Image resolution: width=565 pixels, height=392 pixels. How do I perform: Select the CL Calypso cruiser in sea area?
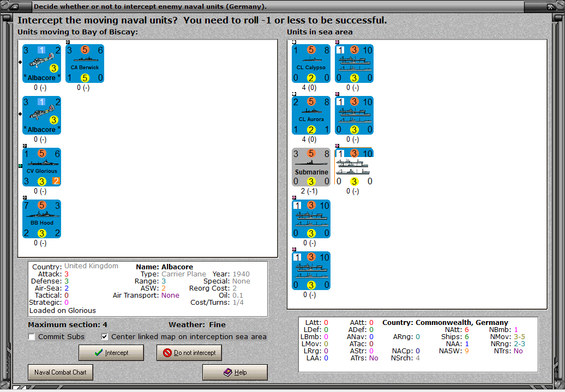click(x=311, y=63)
